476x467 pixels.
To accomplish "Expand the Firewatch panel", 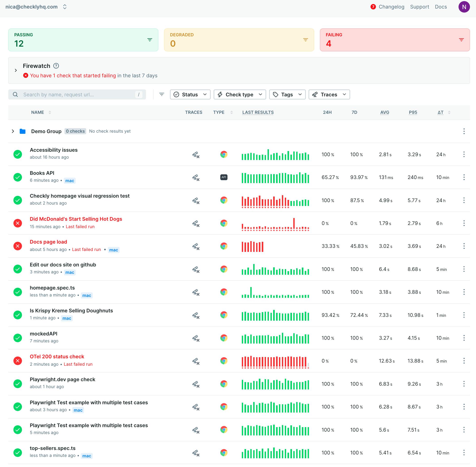I will click(x=16, y=70).
